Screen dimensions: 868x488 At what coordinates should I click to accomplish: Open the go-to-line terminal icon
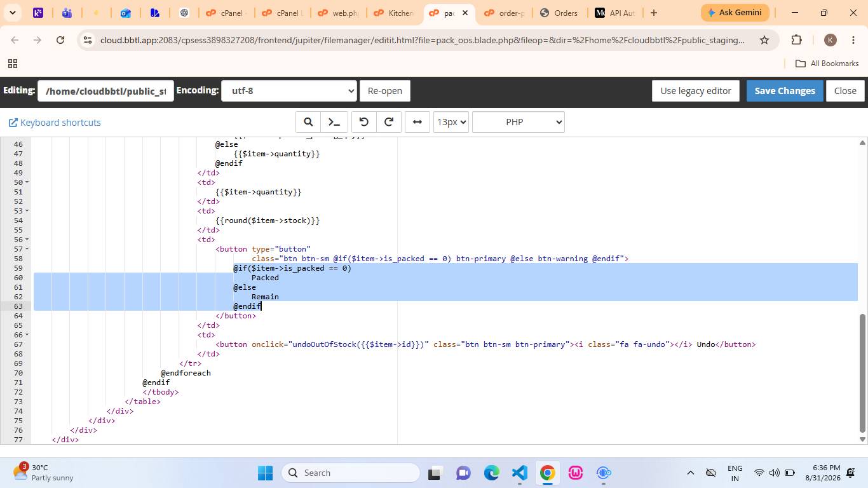coord(334,122)
